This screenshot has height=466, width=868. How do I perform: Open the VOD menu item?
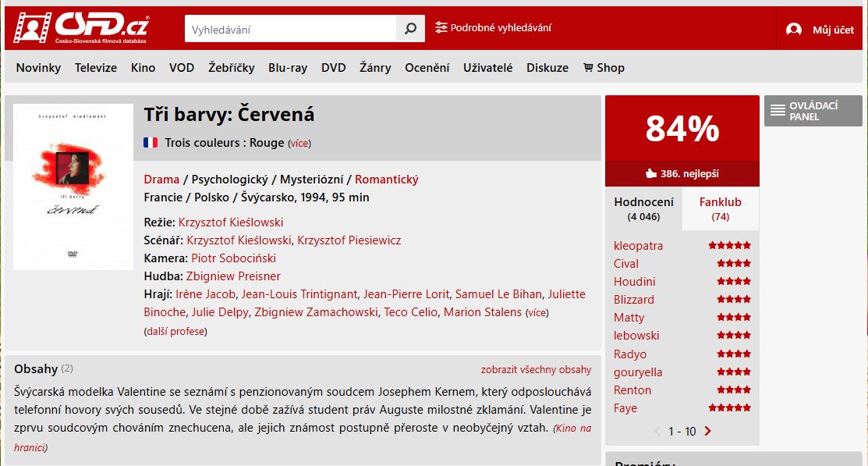coord(182,68)
